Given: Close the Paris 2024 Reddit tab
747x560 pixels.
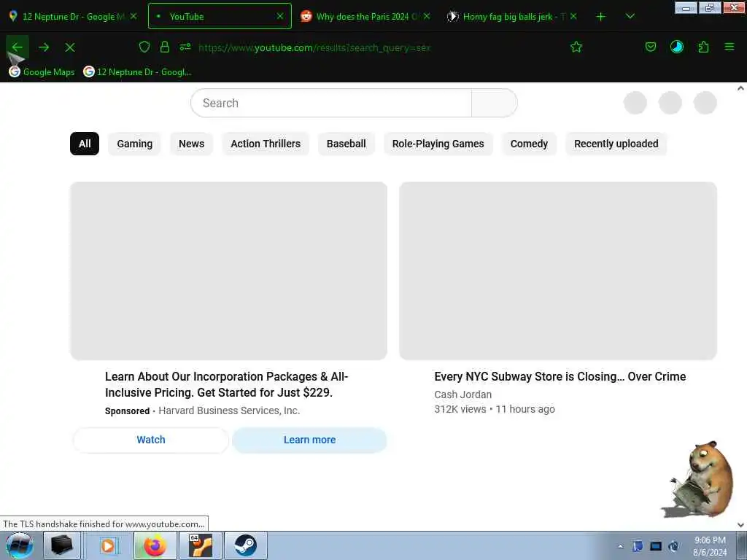Looking at the screenshot, I should [x=427, y=16].
